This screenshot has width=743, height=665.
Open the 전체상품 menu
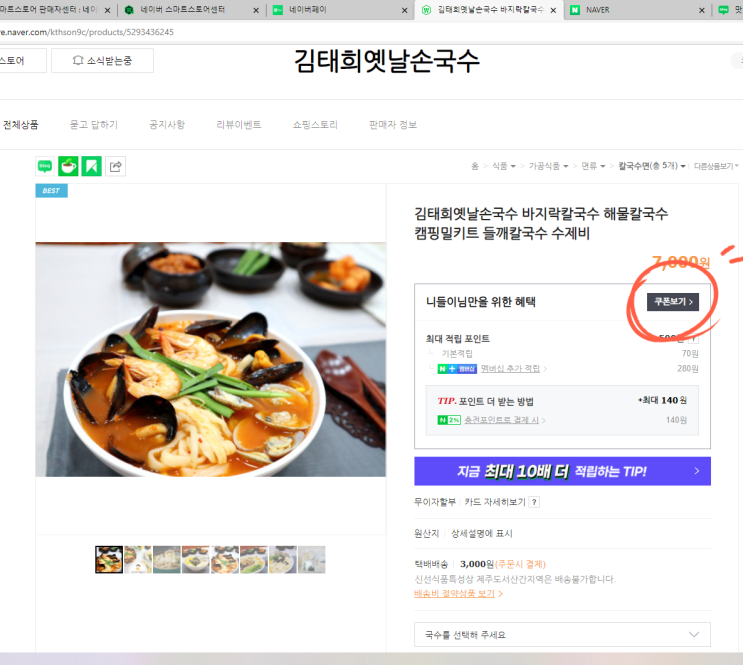pos(21,125)
